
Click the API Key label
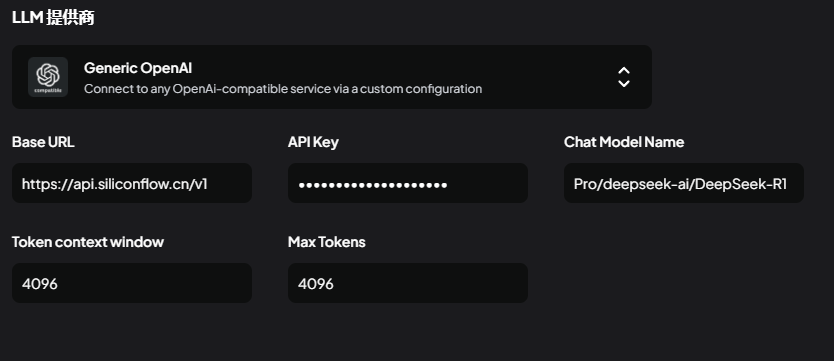coord(313,142)
